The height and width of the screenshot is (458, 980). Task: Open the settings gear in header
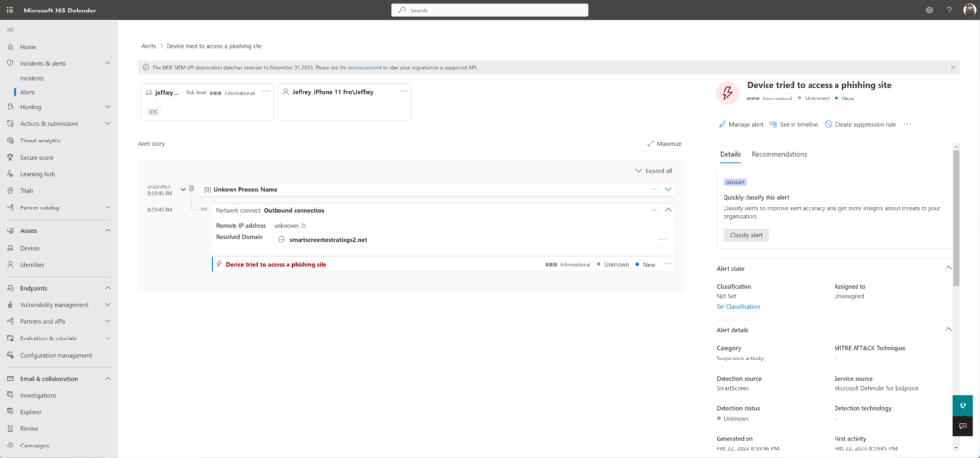click(929, 10)
